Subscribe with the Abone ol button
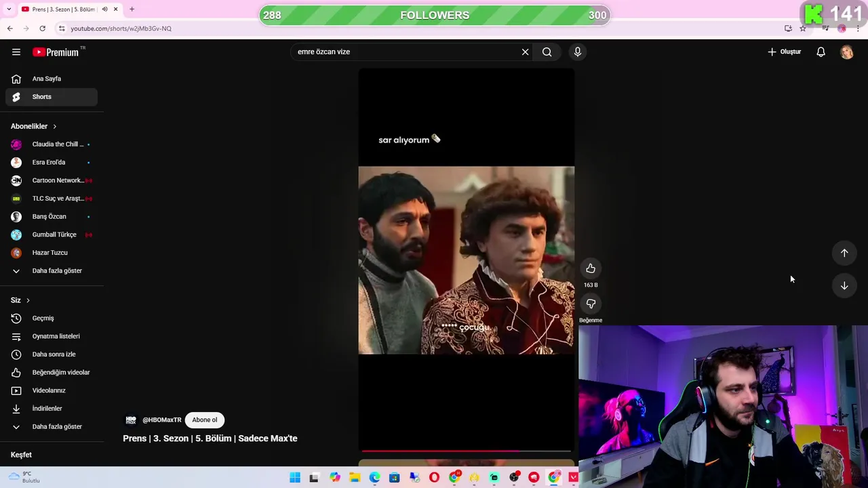Image resolution: width=868 pixels, height=488 pixels. pyautogui.click(x=204, y=420)
